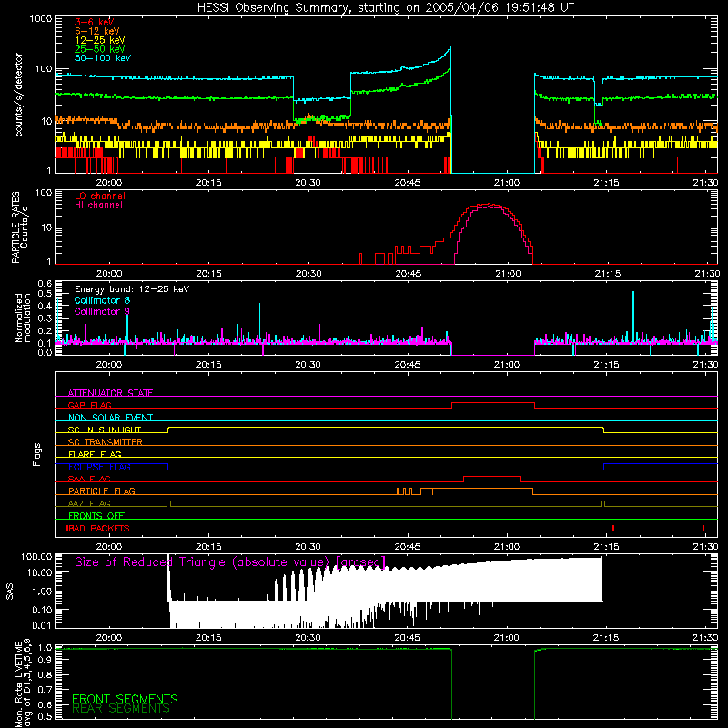
Task: Select the LO channel legend label
Action: 100,196
